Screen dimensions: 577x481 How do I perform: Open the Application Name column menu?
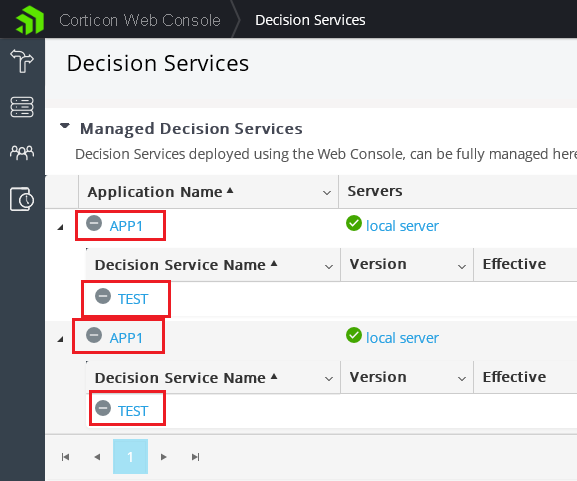tap(327, 192)
